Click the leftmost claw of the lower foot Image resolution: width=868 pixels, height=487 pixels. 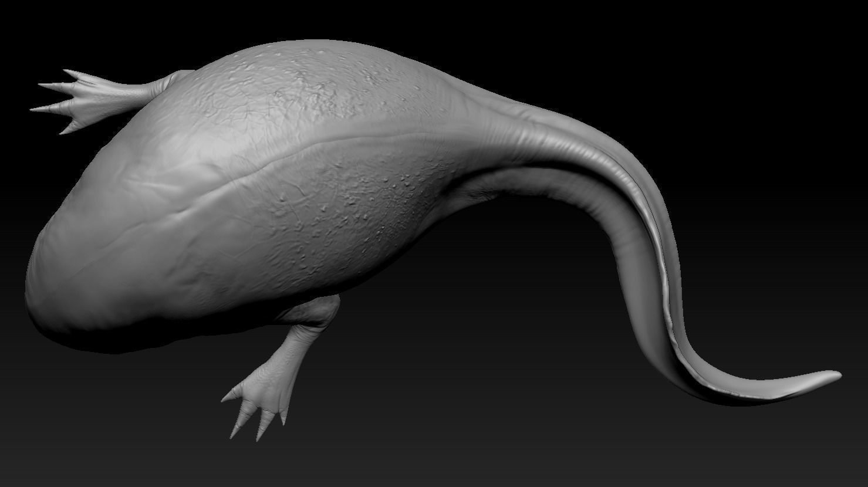click(228, 397)
